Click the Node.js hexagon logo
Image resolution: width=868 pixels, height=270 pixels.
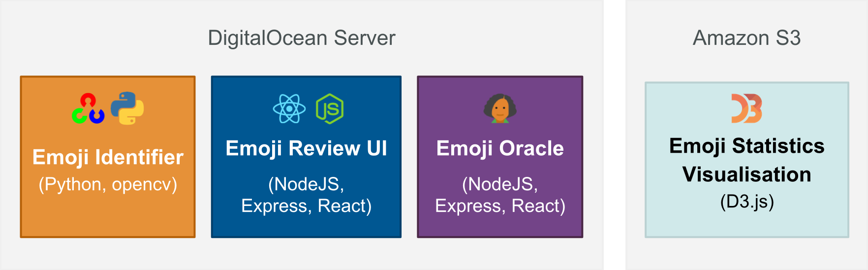(x=330, y=108)
